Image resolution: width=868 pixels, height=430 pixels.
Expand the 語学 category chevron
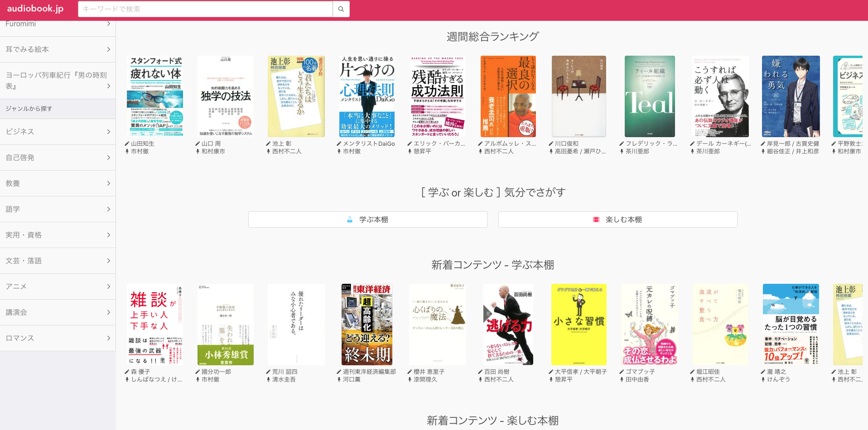[109, 209]
